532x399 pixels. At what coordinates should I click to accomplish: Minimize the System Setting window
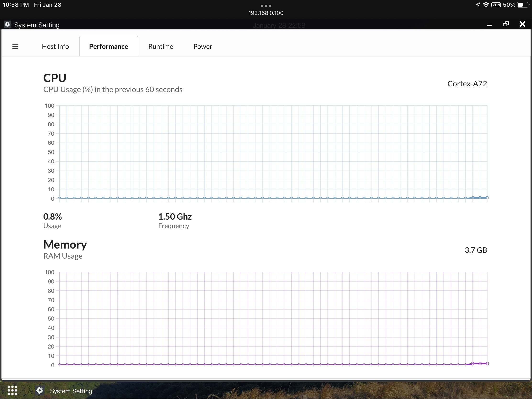489,25
